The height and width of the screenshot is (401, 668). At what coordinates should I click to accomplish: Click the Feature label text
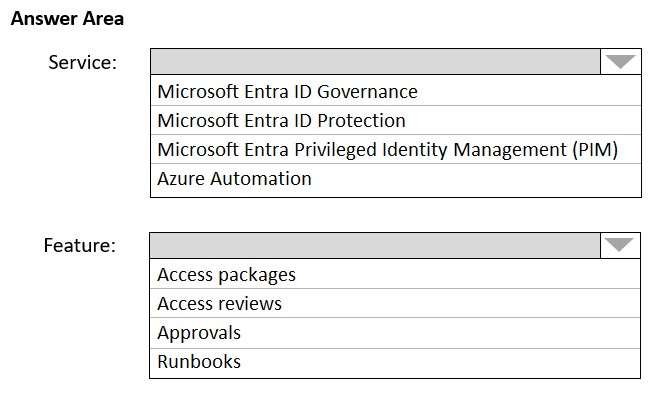pos(80,245)
